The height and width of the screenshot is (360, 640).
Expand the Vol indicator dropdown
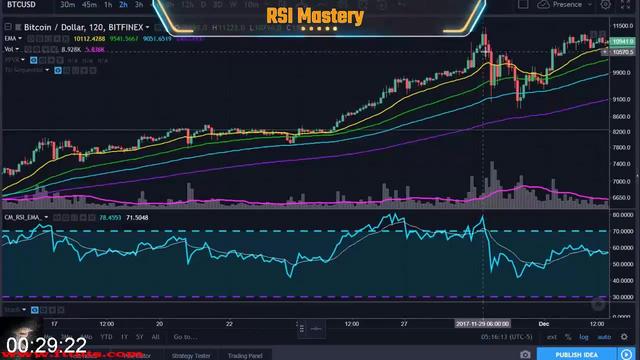[x=17, y=49]
